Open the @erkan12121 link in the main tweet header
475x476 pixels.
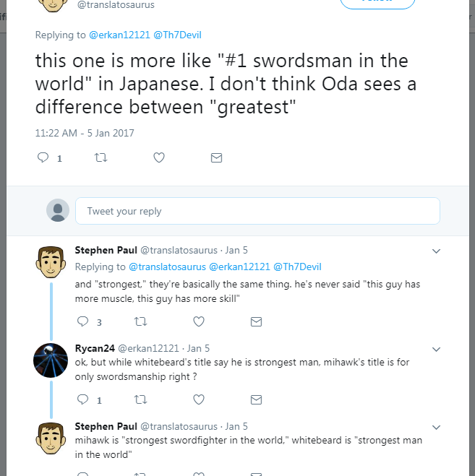click(x=119, y=35)
